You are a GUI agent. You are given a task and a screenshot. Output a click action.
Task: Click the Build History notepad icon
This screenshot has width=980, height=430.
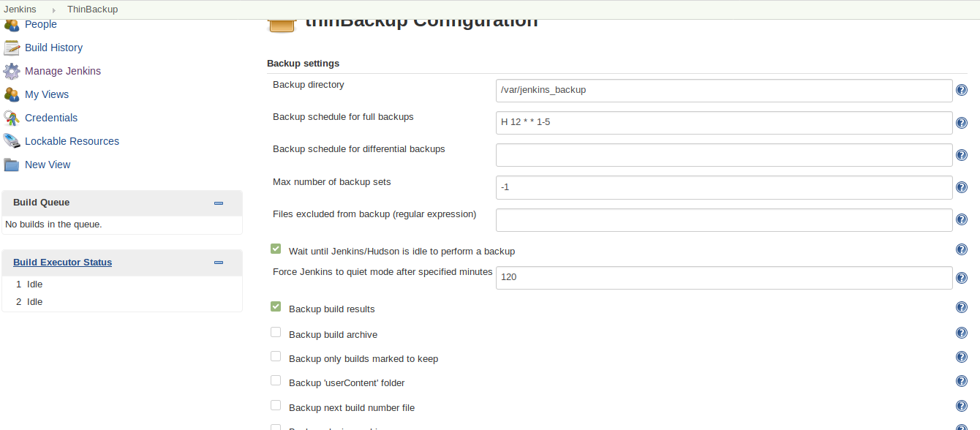[12, 48]
